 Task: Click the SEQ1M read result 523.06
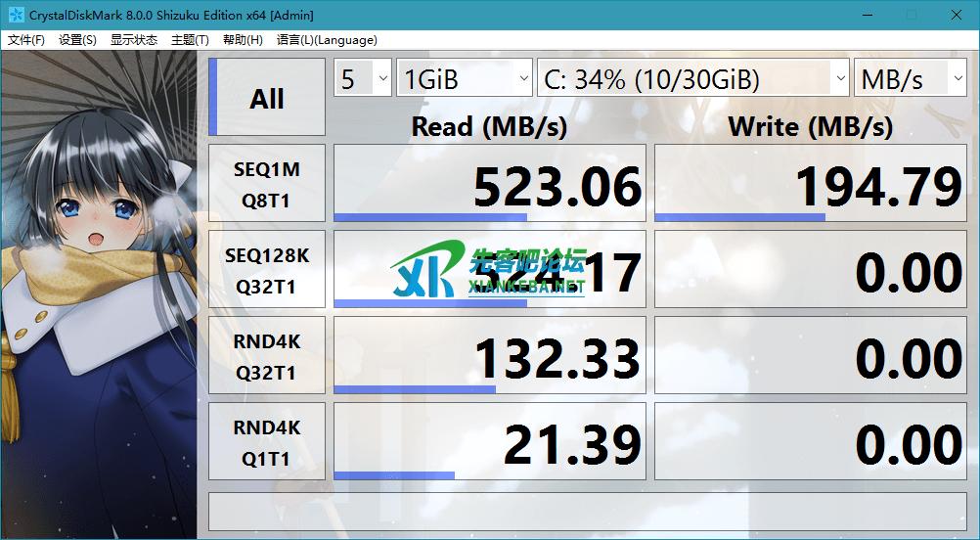coord(489,185)
